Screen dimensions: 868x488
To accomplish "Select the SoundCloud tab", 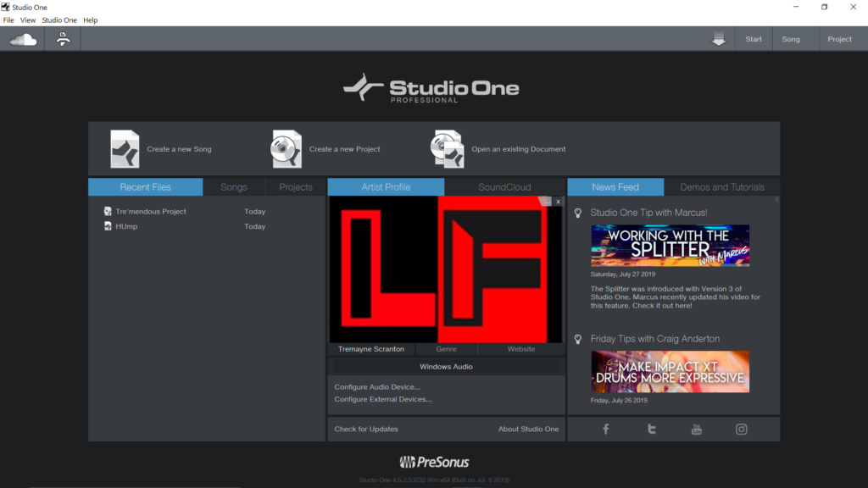I will coord(504,187).
